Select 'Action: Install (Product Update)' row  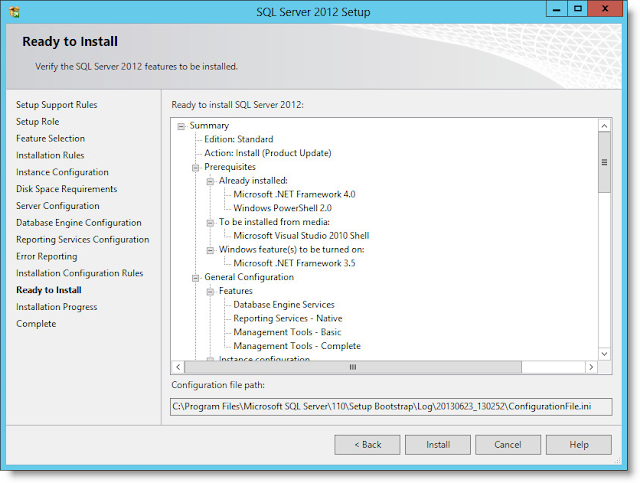tap(268, 153)
